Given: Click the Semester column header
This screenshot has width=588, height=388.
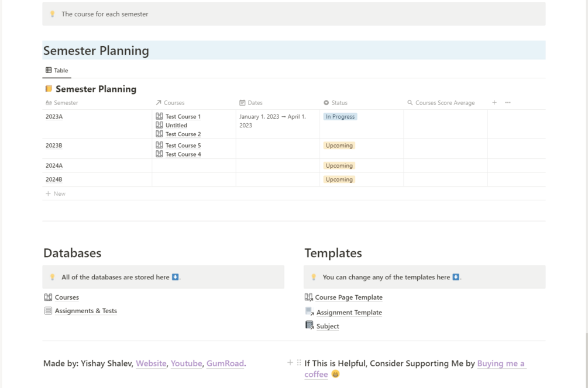Looking at the screenshot, I should 66,103.
